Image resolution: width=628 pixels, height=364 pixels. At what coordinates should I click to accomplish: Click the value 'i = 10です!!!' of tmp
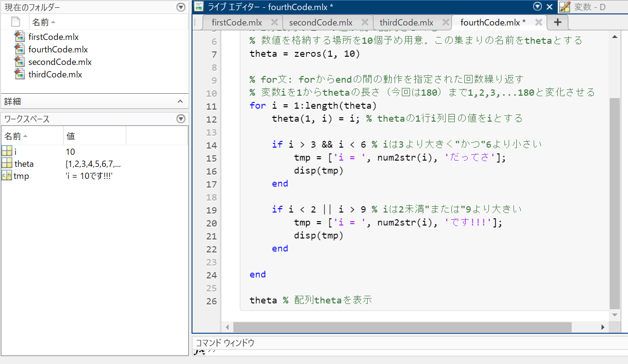89,176
